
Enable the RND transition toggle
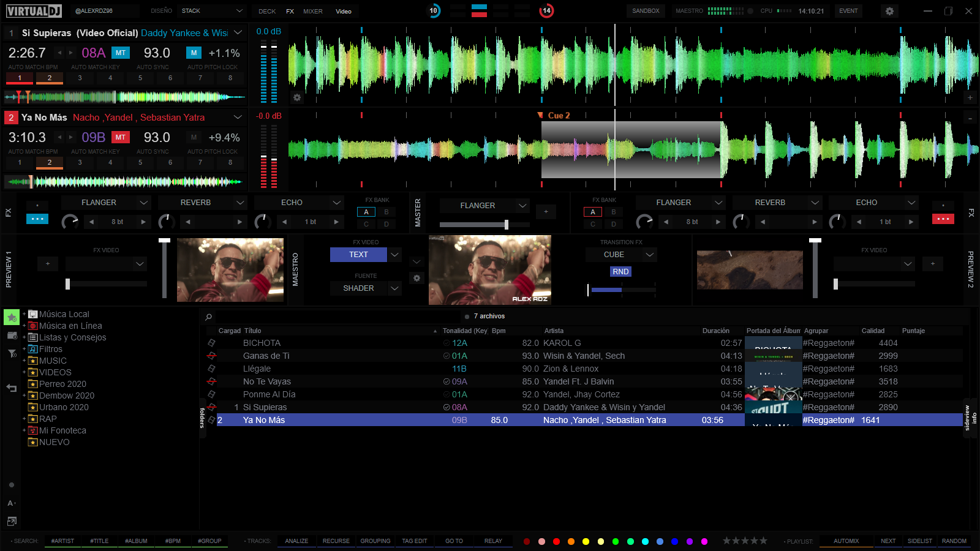pos(620,272)
